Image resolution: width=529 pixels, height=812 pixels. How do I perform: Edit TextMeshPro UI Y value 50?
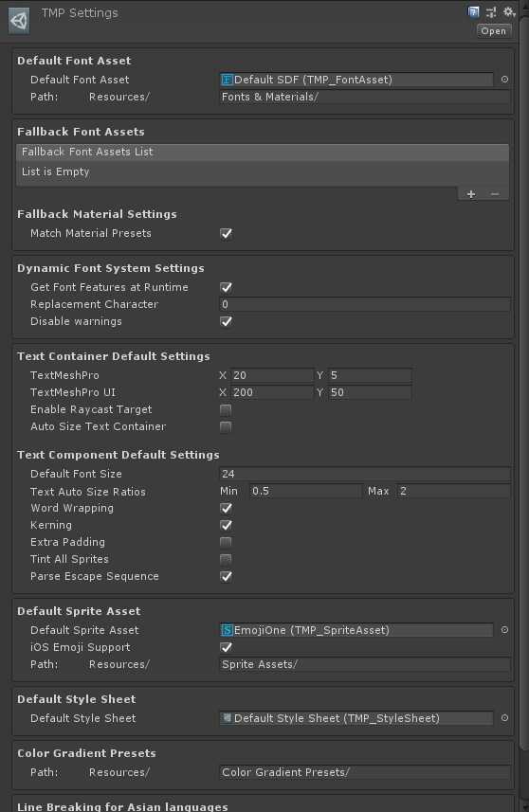pos(370,392)
